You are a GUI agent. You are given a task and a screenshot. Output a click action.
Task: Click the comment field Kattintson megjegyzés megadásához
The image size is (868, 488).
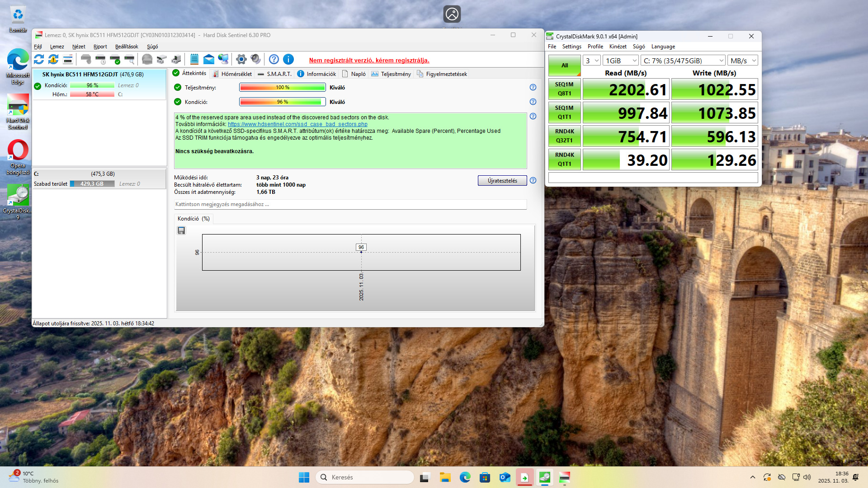coord(350,204)
